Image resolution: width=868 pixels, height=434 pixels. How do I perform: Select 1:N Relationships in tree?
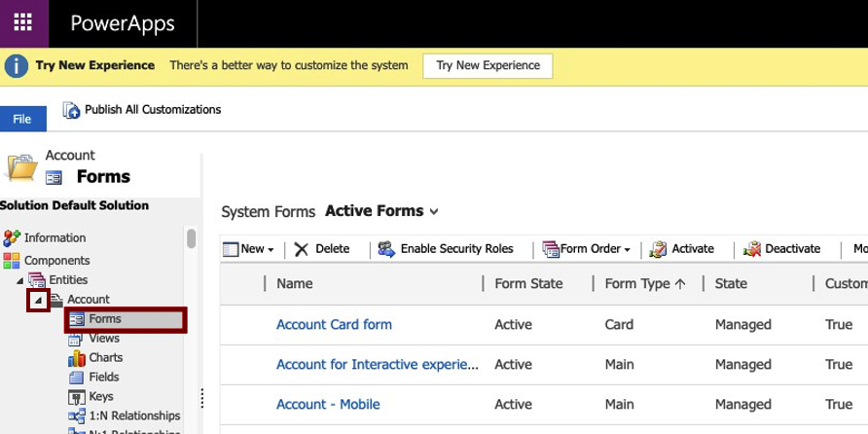[134, 416]
